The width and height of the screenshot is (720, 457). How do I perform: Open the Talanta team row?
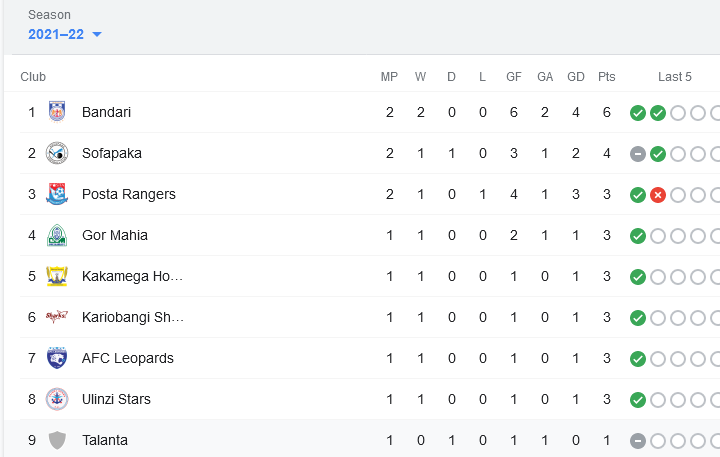pos(362,440)
